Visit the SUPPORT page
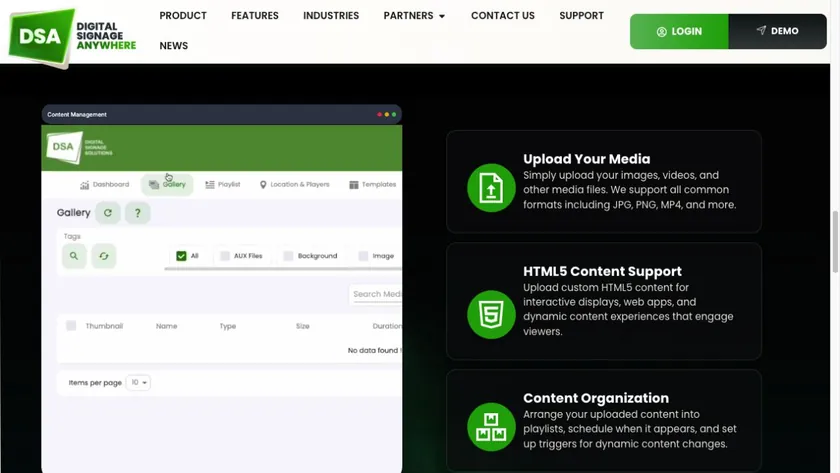840x473 pixels. tap(581, 16)
